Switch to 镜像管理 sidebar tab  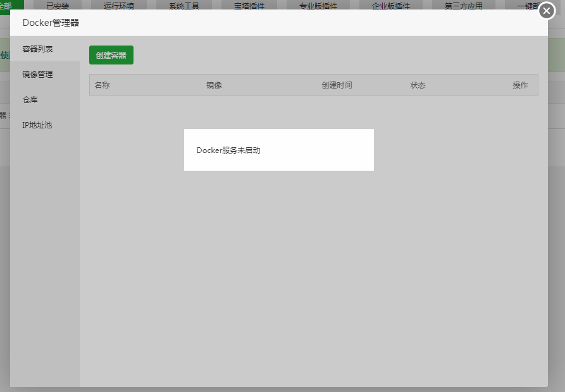click(x=45, y=75)
